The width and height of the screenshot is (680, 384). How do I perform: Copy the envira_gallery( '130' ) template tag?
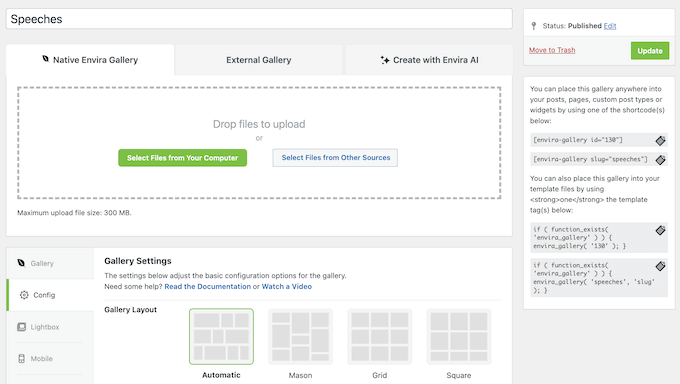(660, 230)
